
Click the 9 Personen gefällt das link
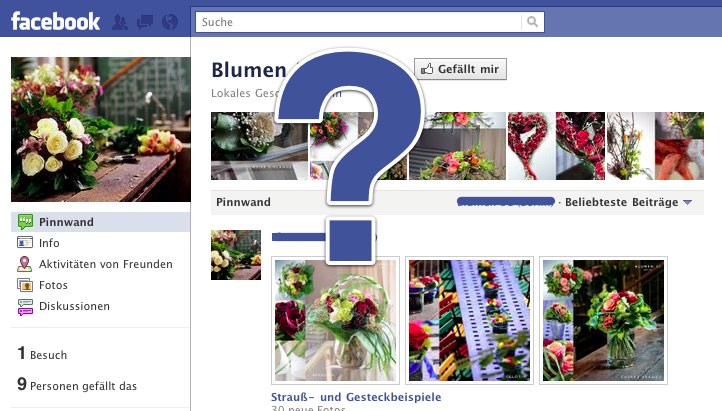pyautogui.click(x=77, y=385)
